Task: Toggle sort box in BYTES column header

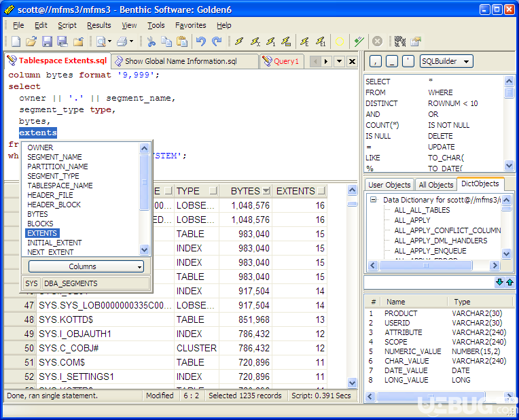Action: tap(266, 191)
